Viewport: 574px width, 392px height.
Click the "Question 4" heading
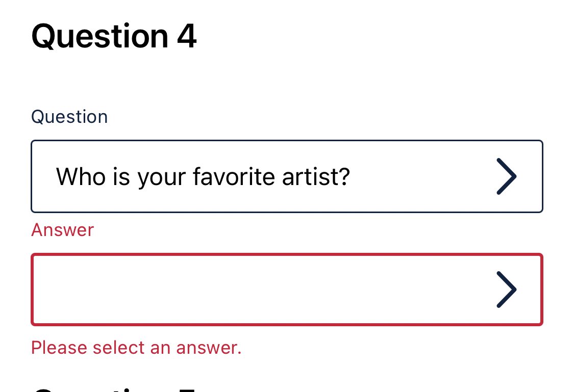(x=114, y=36)
